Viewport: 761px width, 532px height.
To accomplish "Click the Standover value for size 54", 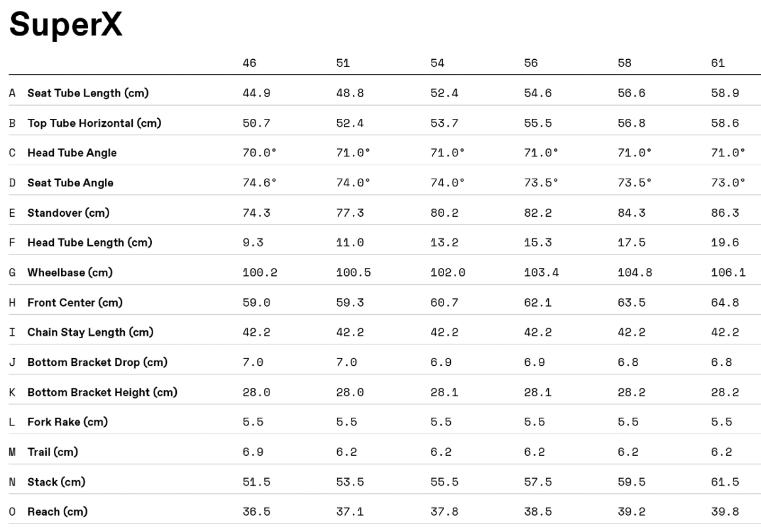I will tap(444, 213).
